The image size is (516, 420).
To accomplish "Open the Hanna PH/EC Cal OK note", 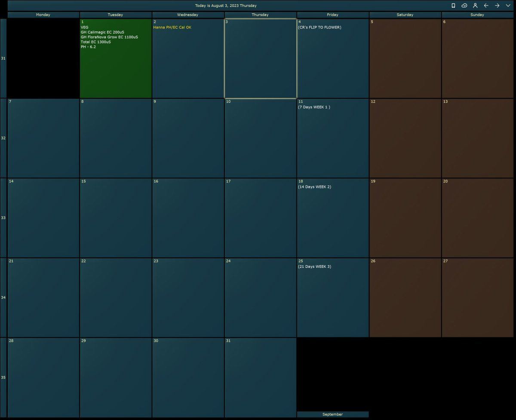I will [172, 28].
